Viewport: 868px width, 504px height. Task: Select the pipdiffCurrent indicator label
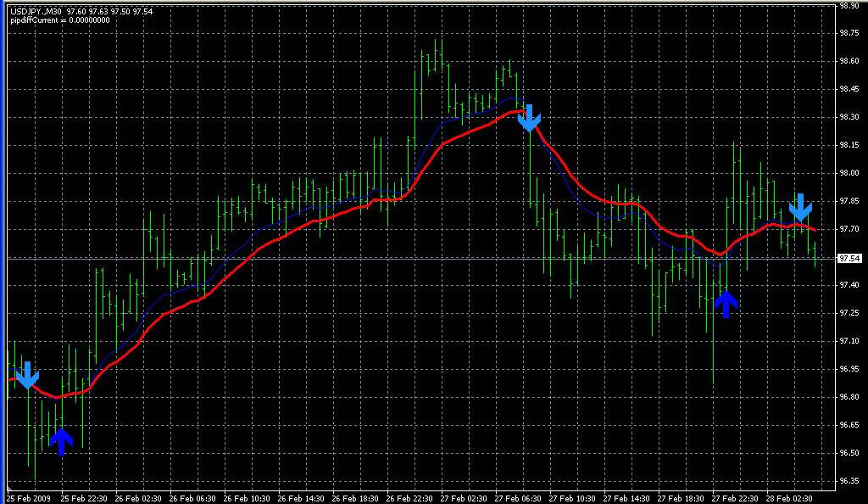60,20
